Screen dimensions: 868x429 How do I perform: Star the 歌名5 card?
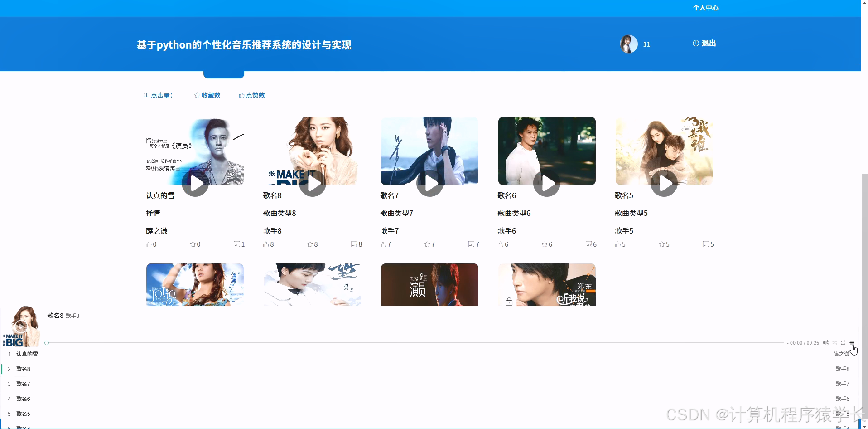click(x=662, y=244)
